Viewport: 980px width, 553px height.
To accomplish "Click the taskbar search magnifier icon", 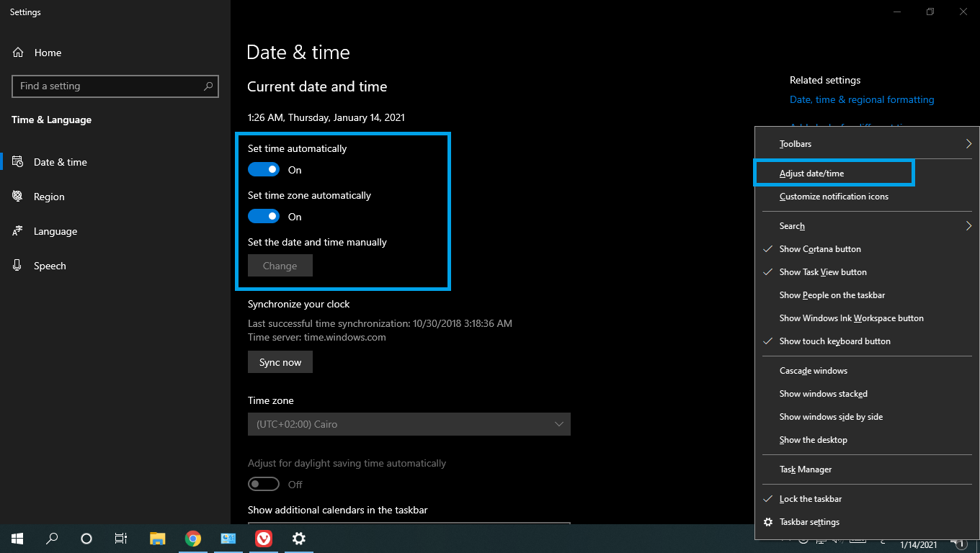I will (x=52, y=539).
